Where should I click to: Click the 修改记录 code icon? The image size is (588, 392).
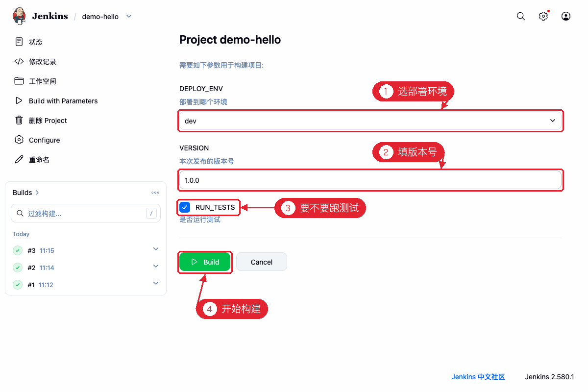(19, 61)
